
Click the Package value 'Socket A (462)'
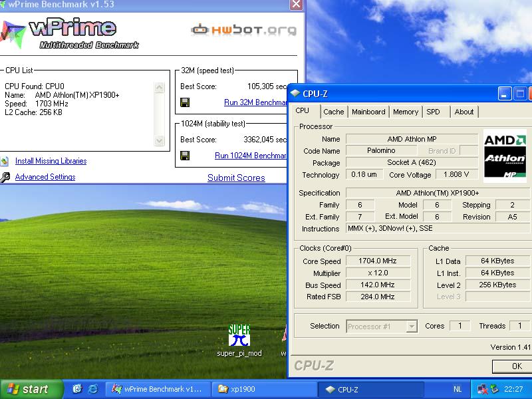[x=412, y=162]
